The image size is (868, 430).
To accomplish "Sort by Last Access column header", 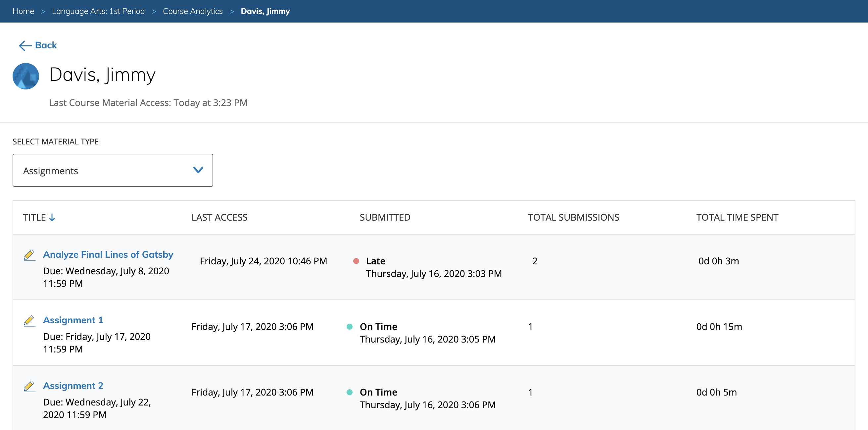I will point(219,218).
